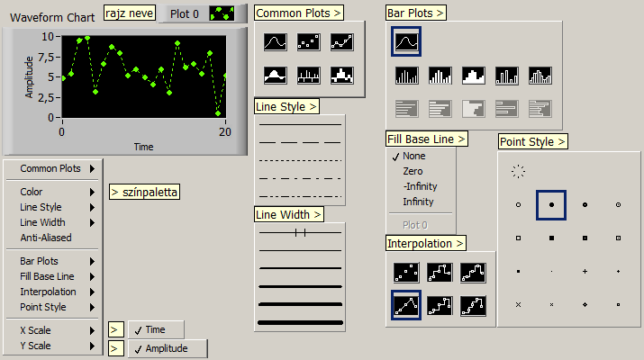Expand the Common Plots submenu
This screenshot has height=360, width=644.
[52, 168]
